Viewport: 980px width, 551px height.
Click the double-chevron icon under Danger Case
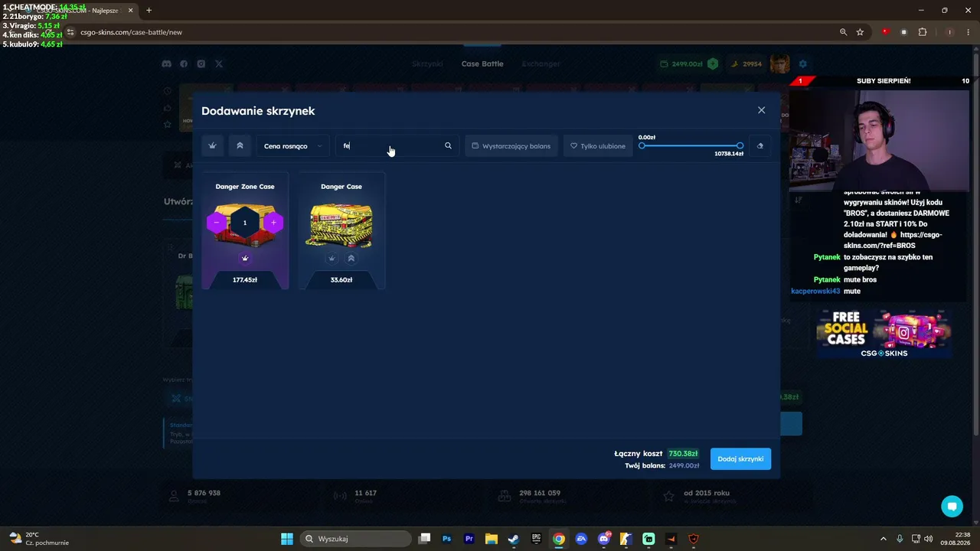pyautogui.click(x=351, y=258)
